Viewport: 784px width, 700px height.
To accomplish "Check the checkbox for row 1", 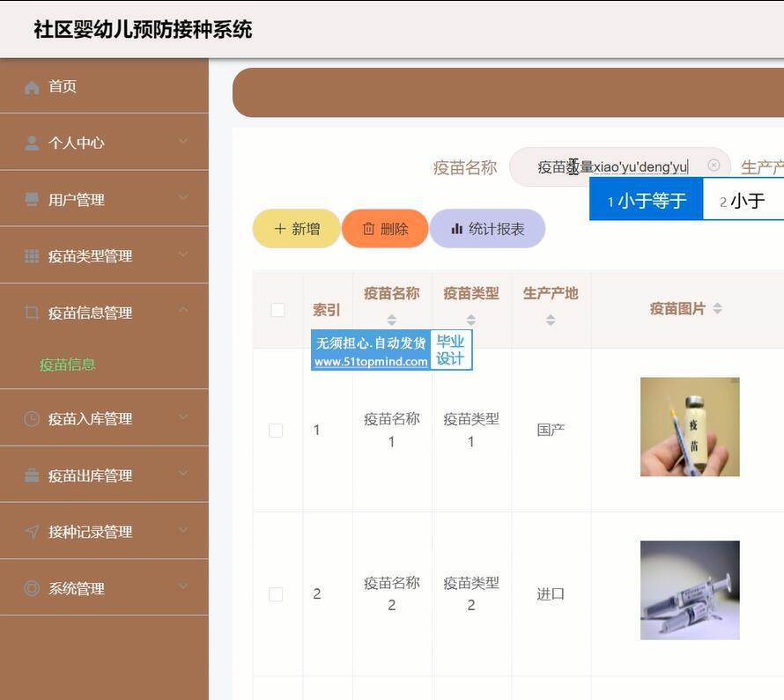I will (x=276, y=431).
